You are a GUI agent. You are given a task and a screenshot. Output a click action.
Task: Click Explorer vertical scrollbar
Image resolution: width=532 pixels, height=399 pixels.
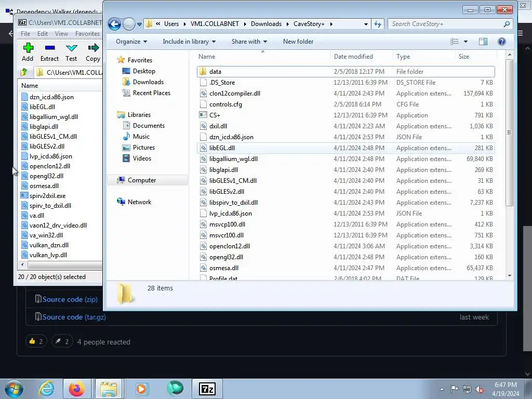click(509, 132)
